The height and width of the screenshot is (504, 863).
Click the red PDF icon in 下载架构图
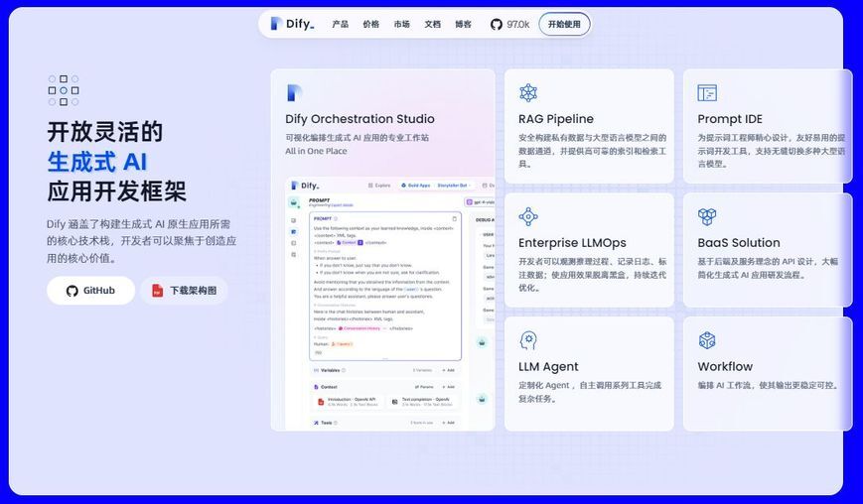[158, 291]
